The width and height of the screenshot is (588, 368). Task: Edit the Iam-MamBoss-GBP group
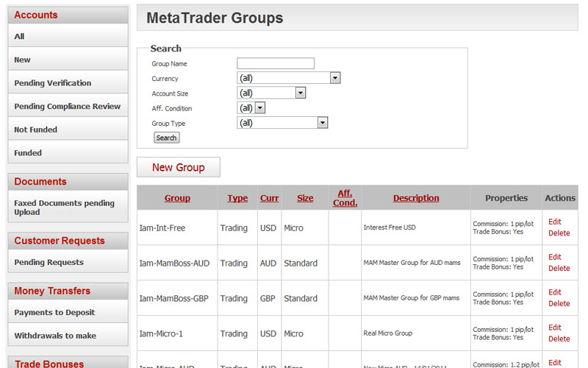[x=555, y=292]
